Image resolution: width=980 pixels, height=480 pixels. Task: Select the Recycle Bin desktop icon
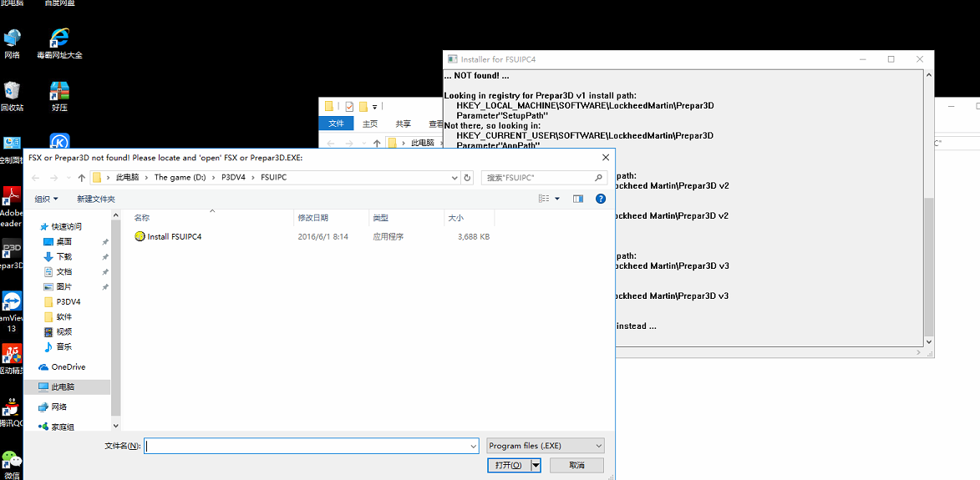(12, 95)
